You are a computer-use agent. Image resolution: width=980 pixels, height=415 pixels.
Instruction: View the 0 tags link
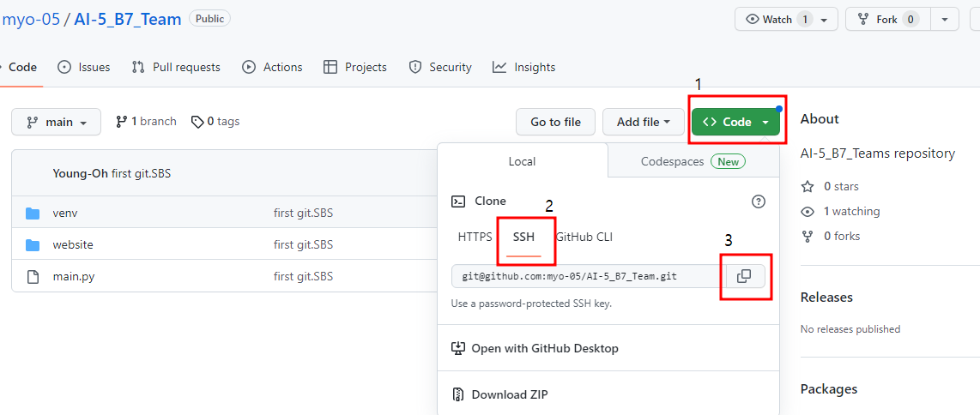(215, 122)
